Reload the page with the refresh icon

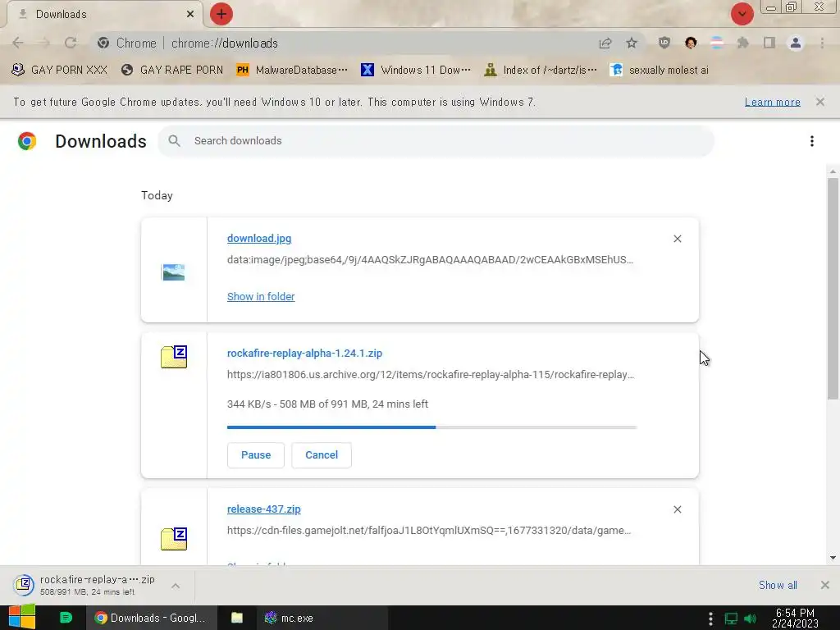pos(71,43)
